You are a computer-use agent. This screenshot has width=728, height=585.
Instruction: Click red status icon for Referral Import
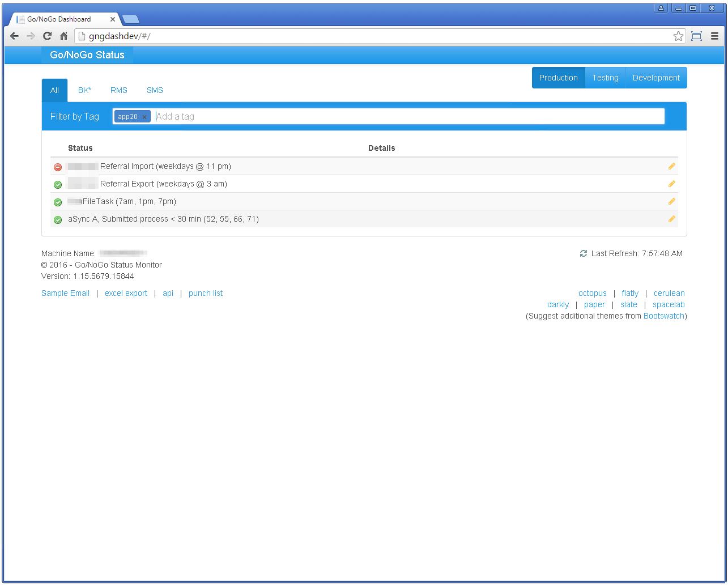point(58,167)
